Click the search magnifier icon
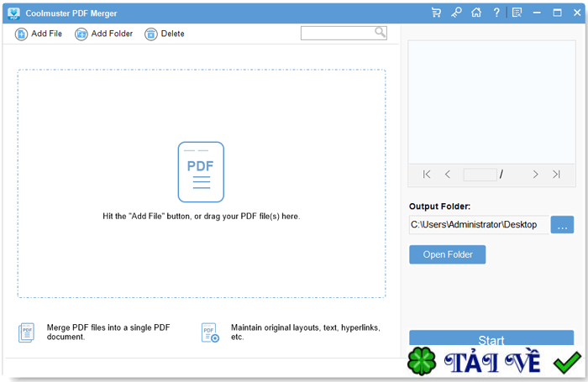The height and width of the screenshot is (382, 588). [381, 32]
